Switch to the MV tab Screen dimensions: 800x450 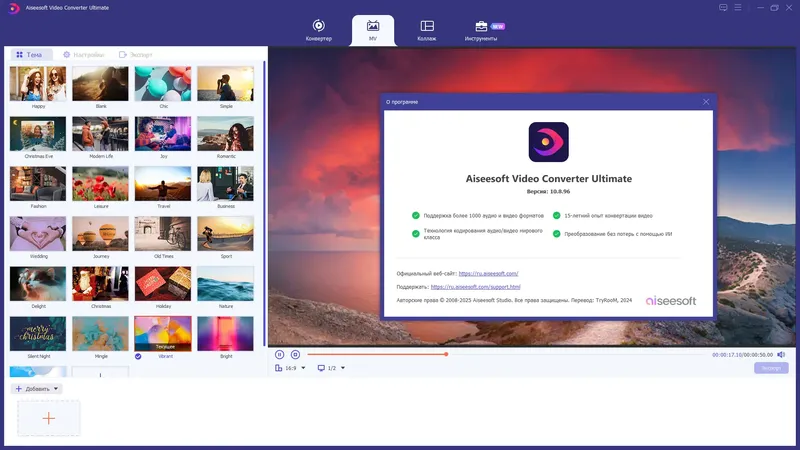[x=373, y=30]
